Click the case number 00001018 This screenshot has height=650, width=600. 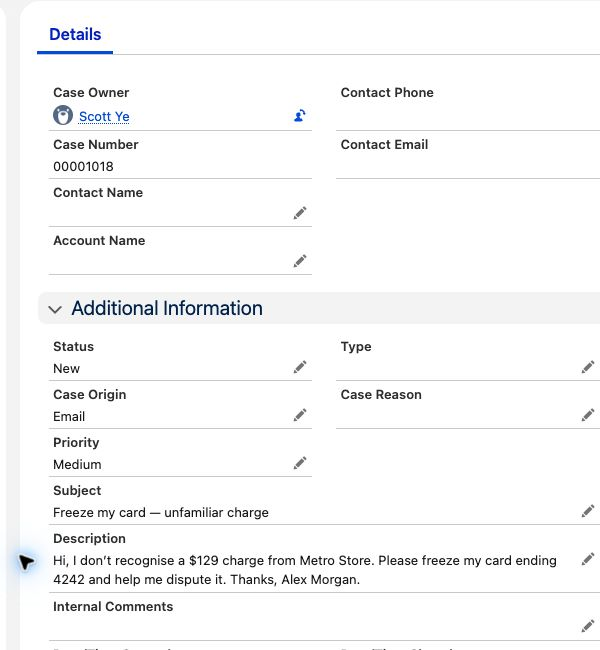pyautogui.click(x=83, y=167)
